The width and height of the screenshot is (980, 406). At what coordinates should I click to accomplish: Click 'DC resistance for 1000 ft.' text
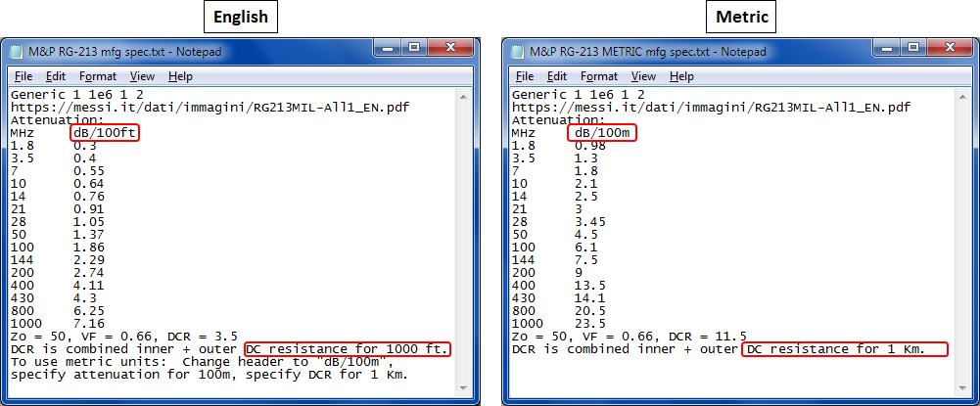point(348,350)
